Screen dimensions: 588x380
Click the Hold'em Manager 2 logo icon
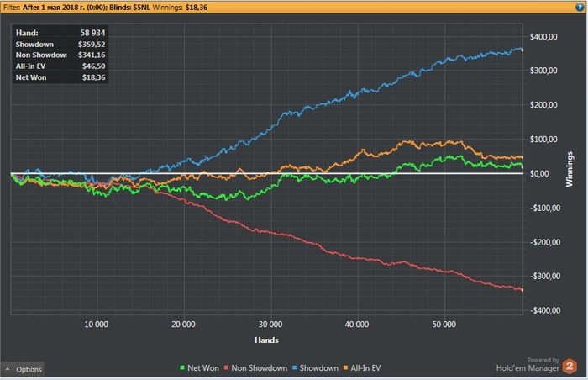[x=570, y=366]
